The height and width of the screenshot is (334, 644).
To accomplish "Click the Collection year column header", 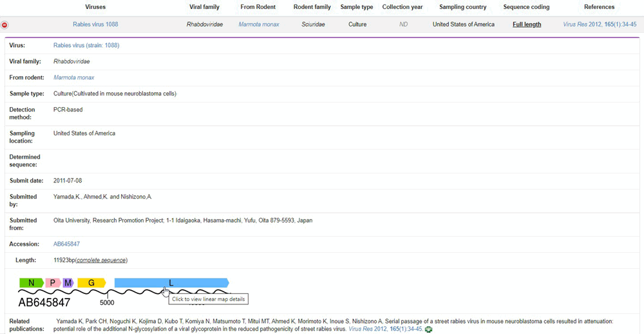I will (x=403, y=7).
